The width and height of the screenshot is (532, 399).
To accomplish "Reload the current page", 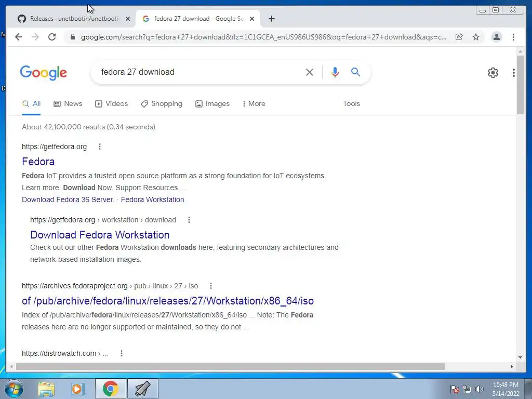I will pyautogui.click(x=52, y=37).
